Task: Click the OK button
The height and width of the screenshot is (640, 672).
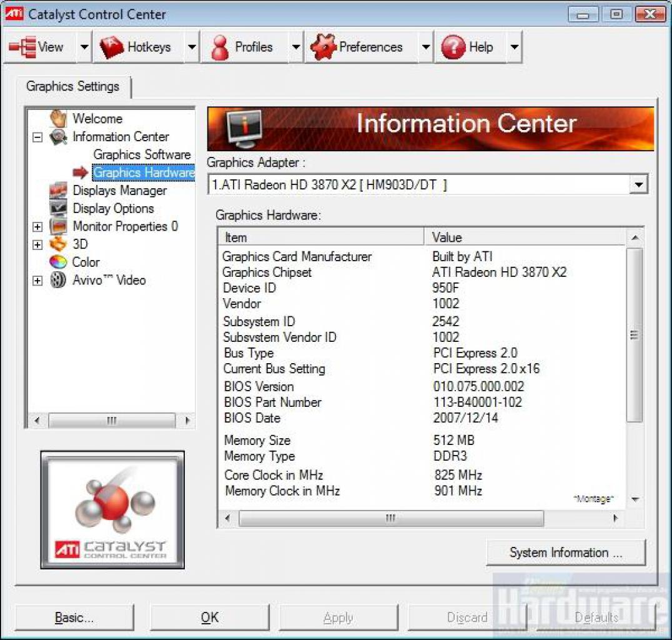Action: 210,617
